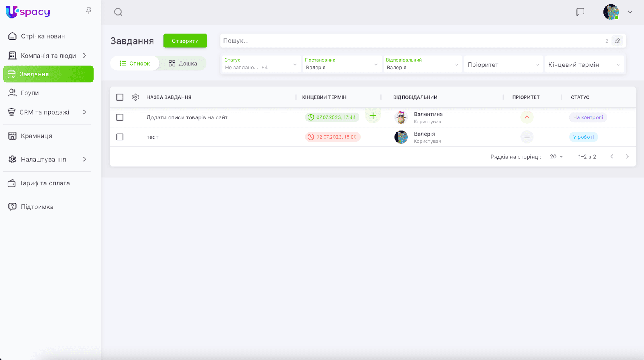Open the chat messages icon
The height and width of the screenshot is (360, 644).
click(x=580, y=12)
